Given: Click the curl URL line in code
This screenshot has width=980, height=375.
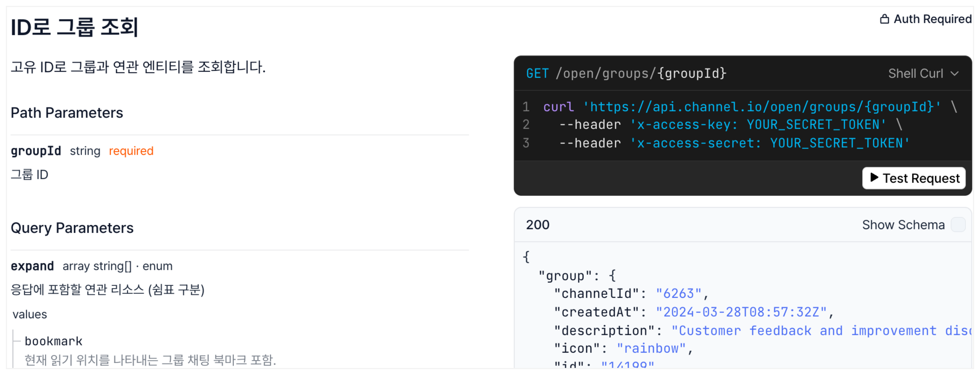Looking at the screenshot, I should coord(750,107).
